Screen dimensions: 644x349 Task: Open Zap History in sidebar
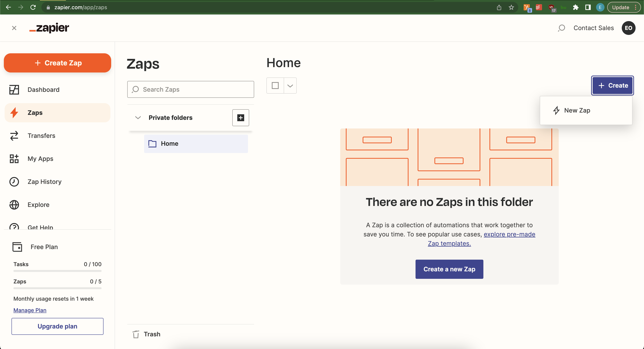click(57, 182)
